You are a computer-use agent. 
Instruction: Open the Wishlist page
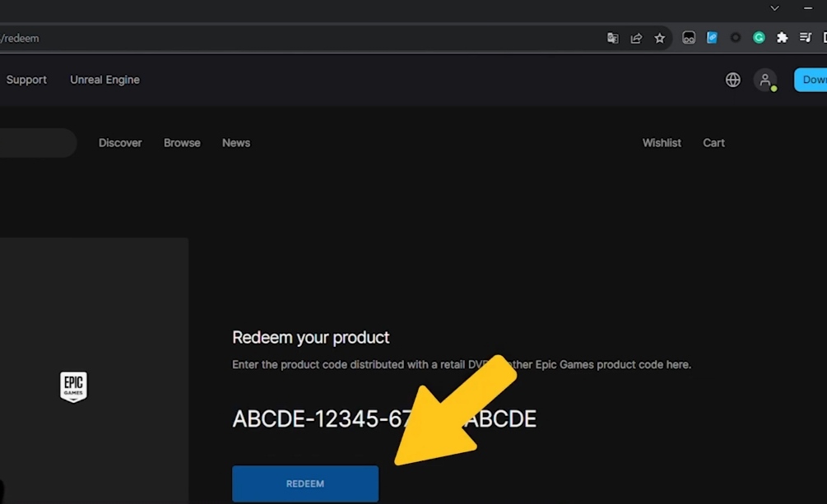[x=662, y=143]
